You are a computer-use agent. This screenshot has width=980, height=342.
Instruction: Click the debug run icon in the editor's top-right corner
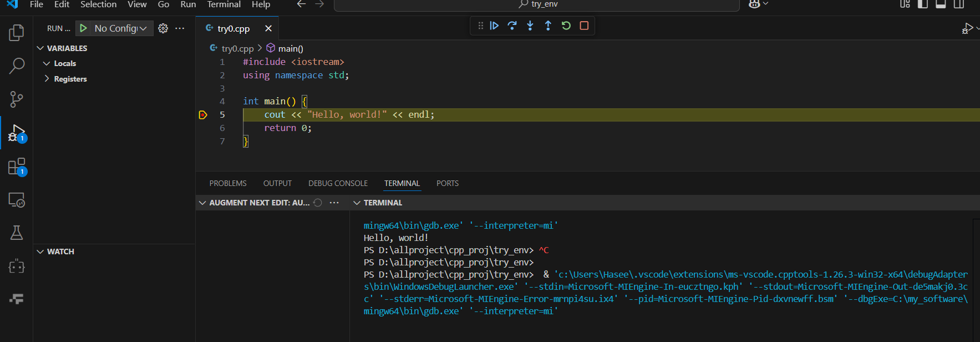point(967,28)
